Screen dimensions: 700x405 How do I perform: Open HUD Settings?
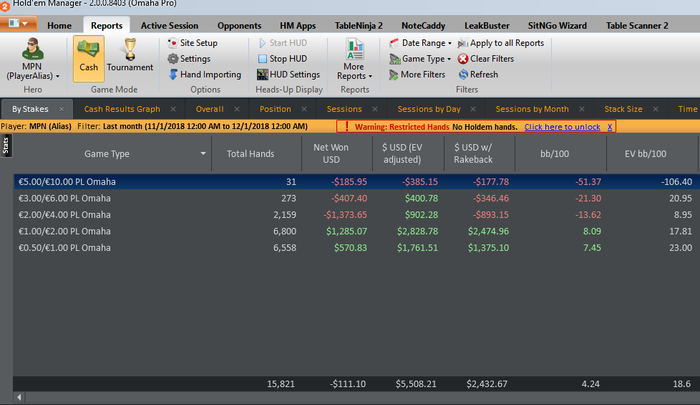[288, 75]
